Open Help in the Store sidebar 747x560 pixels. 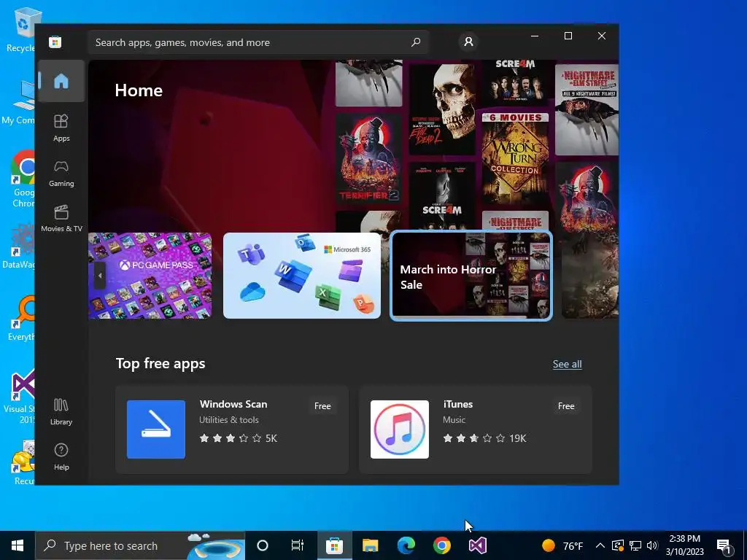click(61, 456)
